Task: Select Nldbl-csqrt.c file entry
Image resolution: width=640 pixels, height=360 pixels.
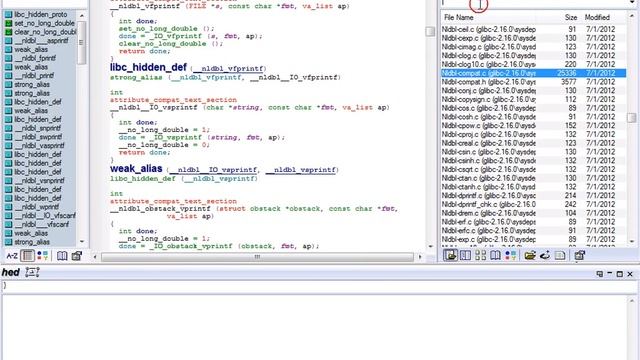Action: coord(533,169)
